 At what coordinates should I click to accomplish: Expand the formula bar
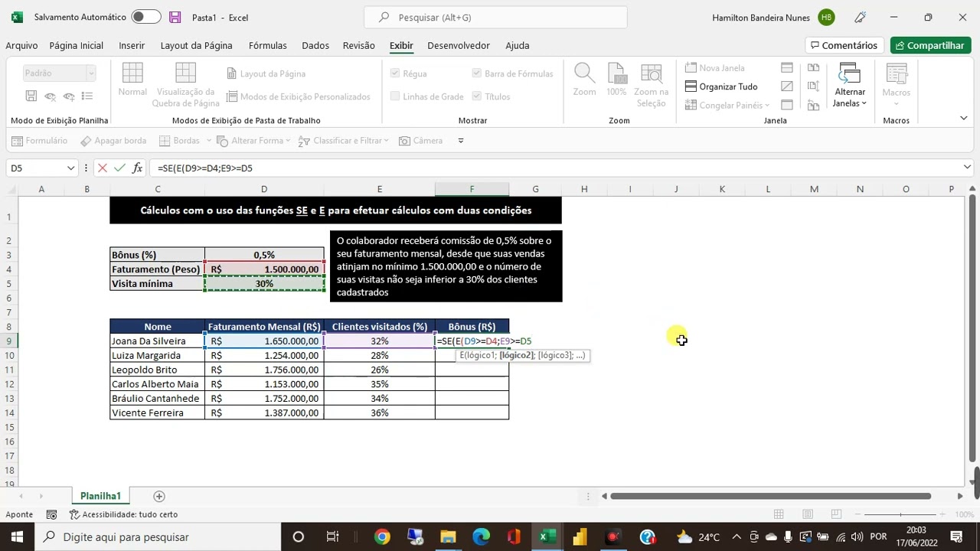(x=967, y=168)
